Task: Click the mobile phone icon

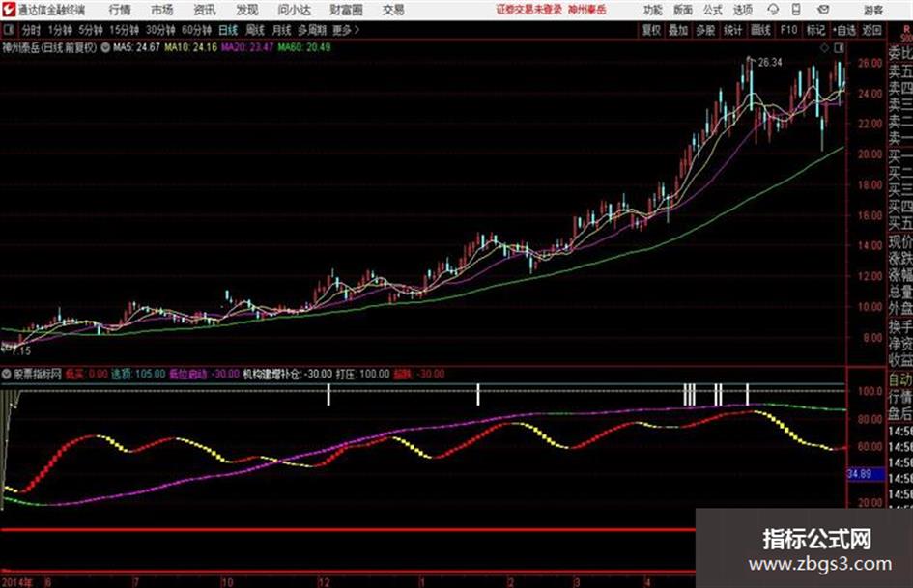Action: coord(796,10)
